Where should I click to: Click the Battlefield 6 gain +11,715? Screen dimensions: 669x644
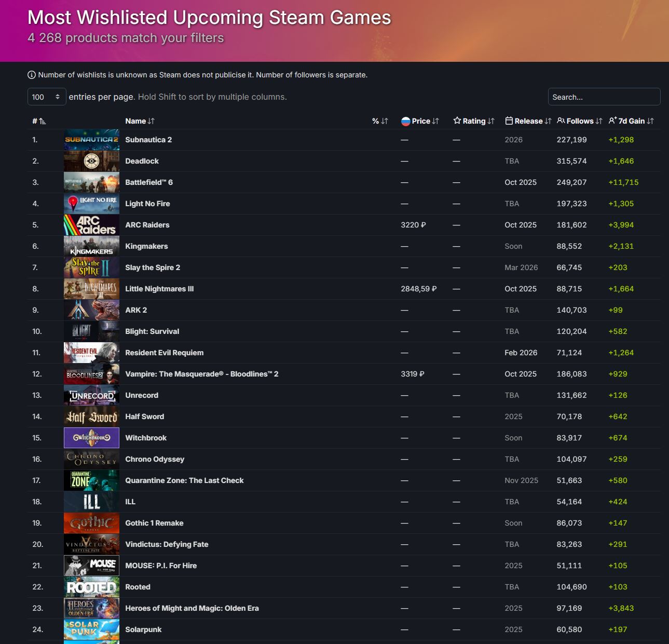pyautogui.click(x=623, y=182)
